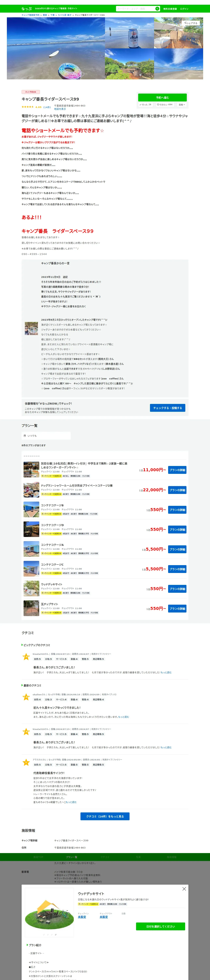Set the チェックイン date (未設定)
210x980 pixels.
click(82, 917)
